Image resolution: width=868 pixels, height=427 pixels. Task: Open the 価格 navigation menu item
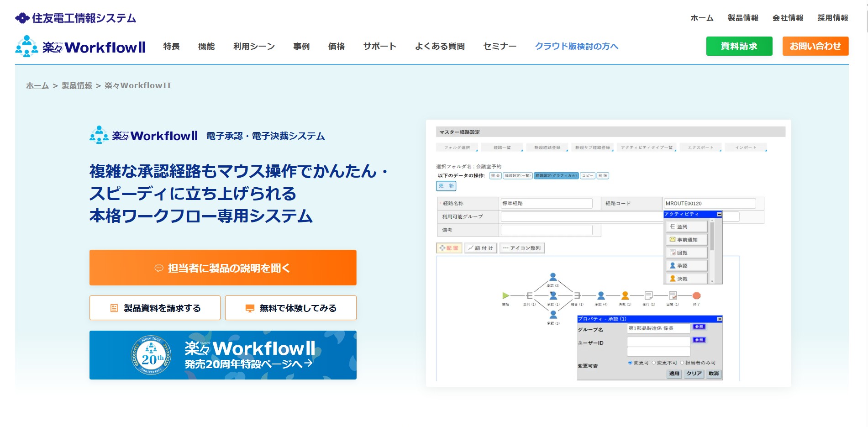click(336, 46)
